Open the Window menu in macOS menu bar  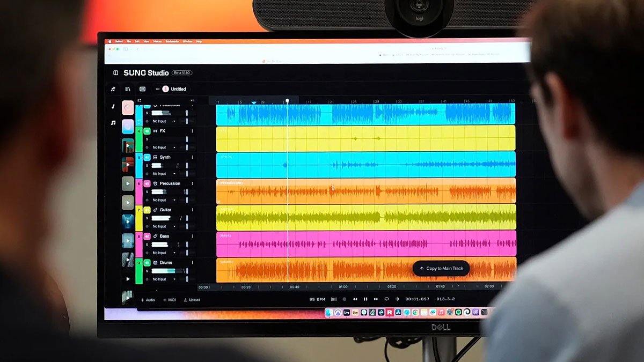(187, 41)
